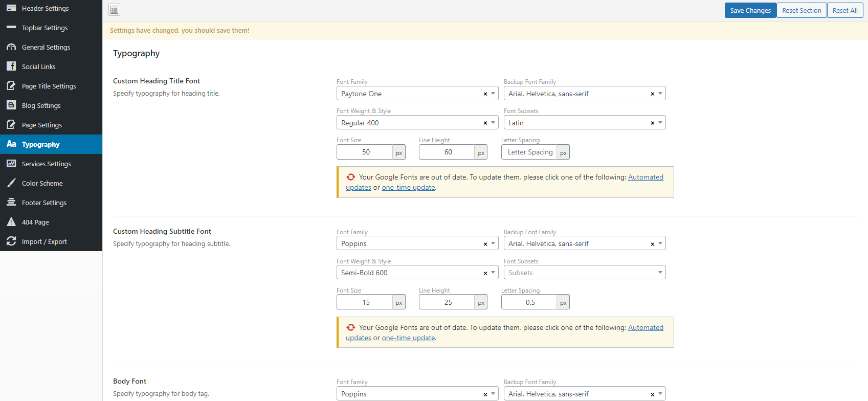Click the Import / Export refresh icon
The image size is (868, 401).
coord(11,241)
